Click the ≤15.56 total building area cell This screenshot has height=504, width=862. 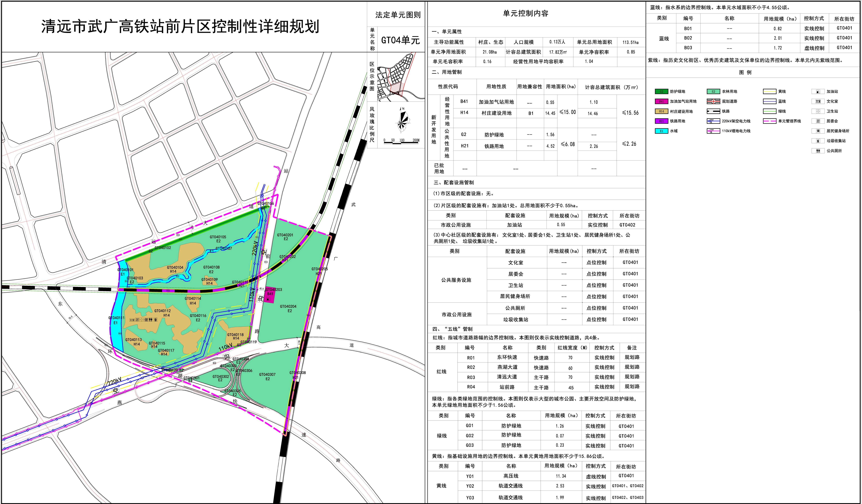pyautogui.click(x=630, y=113)
